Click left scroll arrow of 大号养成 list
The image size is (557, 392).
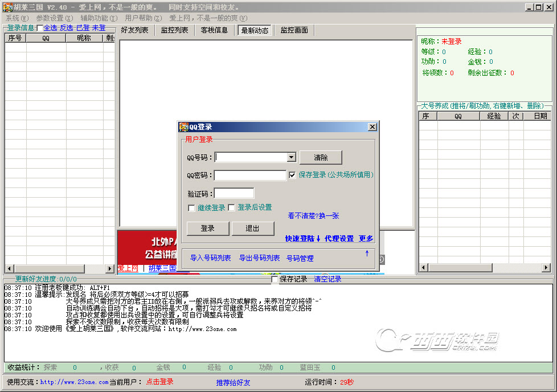(x=423, y=268)
